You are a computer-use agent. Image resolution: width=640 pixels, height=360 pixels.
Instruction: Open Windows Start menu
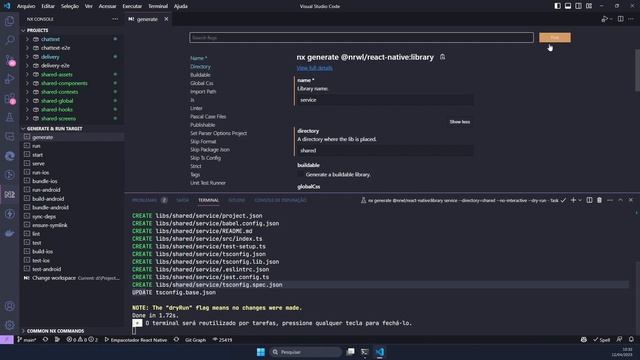tap(260, 352)
